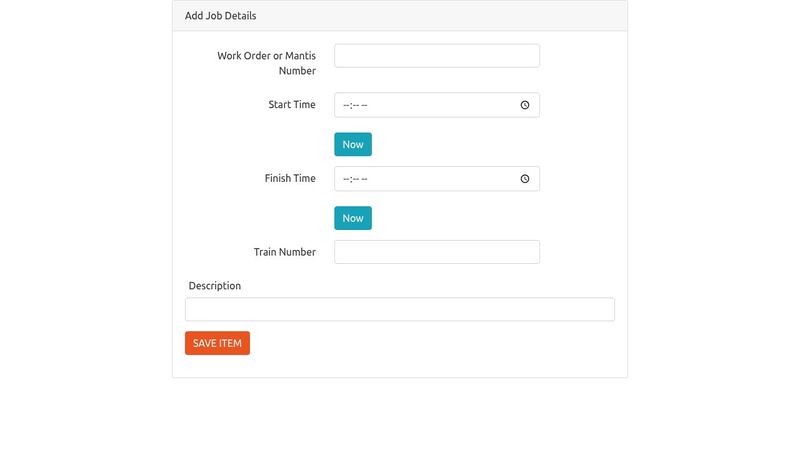Screen dimensions: 800x450
Task: Open the Finish Time clock picker icon
Action: (525, 179)
